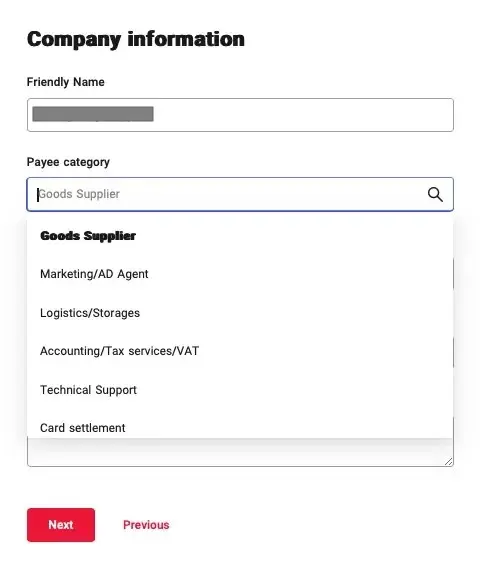Click the Goods Supplier placeholder text
Image resolution: width=485 pixels, height=578 pixels.
pyautogui.click(x=79, y=194)
